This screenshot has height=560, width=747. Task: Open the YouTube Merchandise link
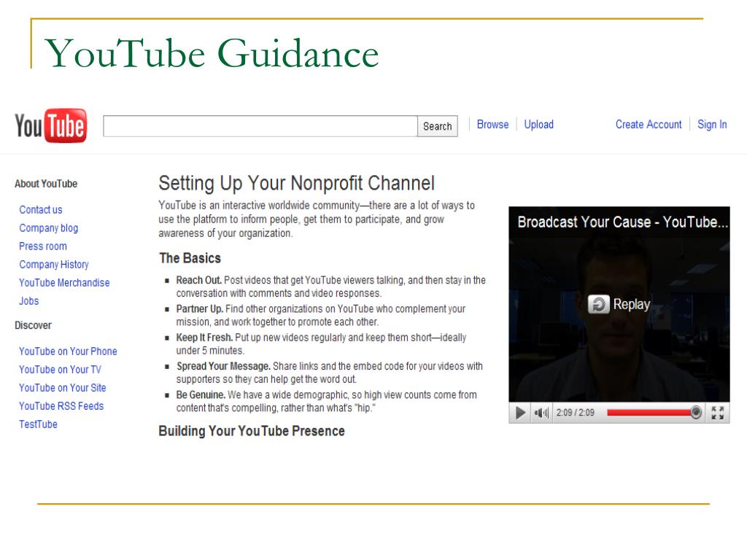click(64, 282)
